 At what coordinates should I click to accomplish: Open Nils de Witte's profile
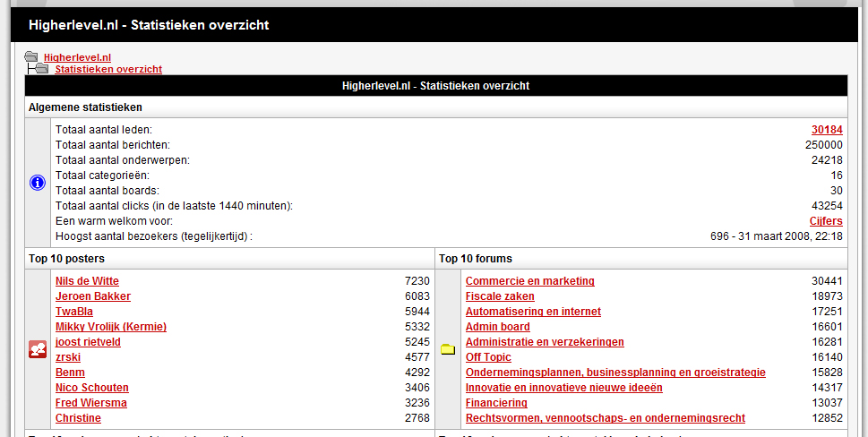(x=87, y=281)
